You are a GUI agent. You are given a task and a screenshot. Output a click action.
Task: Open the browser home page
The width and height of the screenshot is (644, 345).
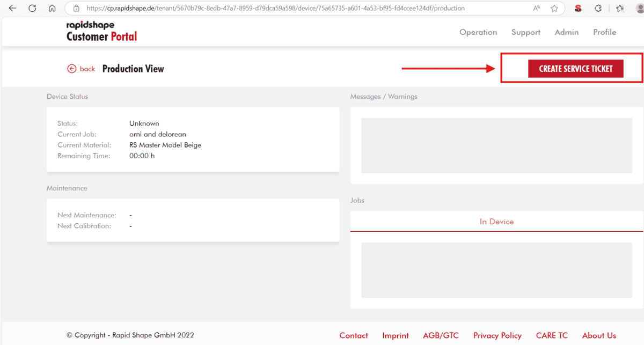coord(52,8)
